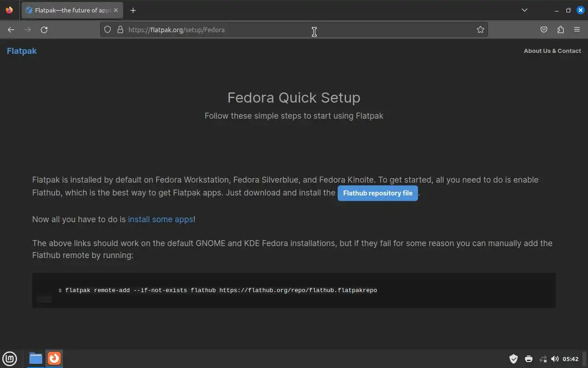Open the network connection tray icon
588x368 pixels.
(543, 359)
